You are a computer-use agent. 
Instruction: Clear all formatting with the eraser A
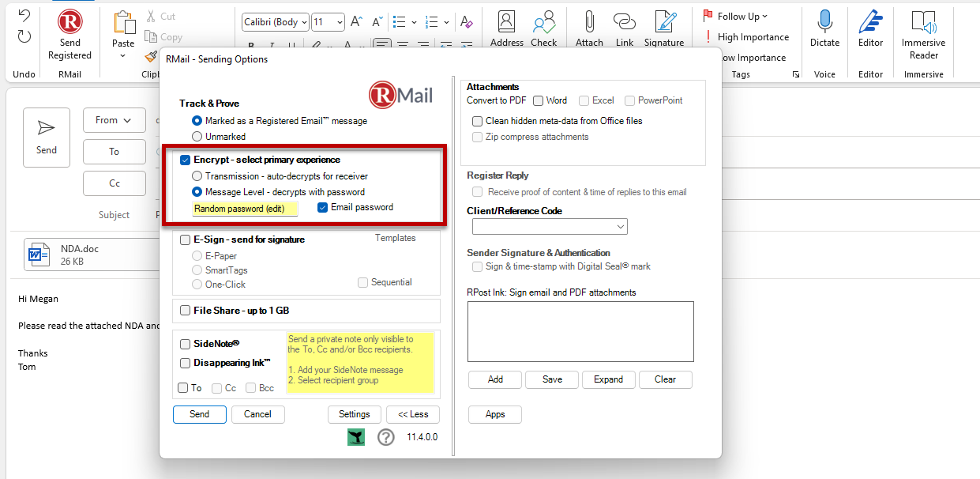[x=467, y=22]
